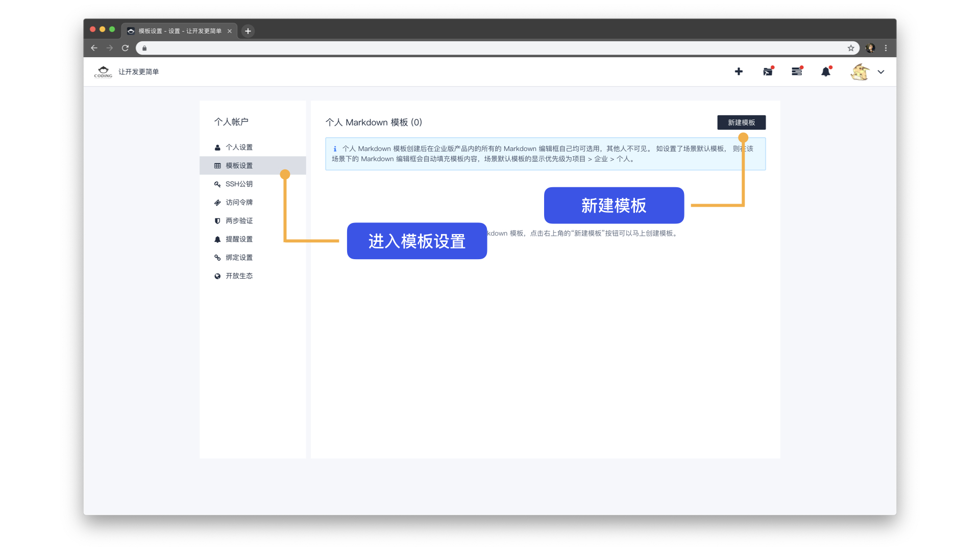Click the 新建模板 button
The image size is (980, 551).
(741, 122)
